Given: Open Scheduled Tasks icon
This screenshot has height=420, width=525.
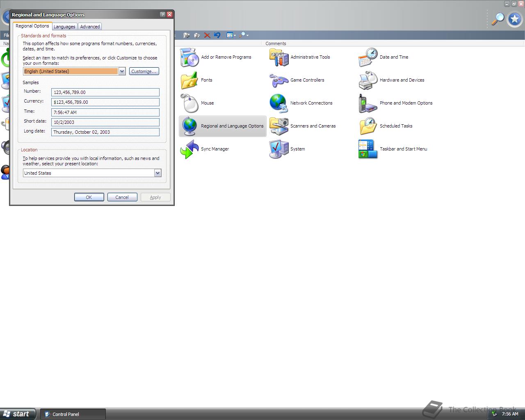Looking at the screenshot, I should coord(368,126).
